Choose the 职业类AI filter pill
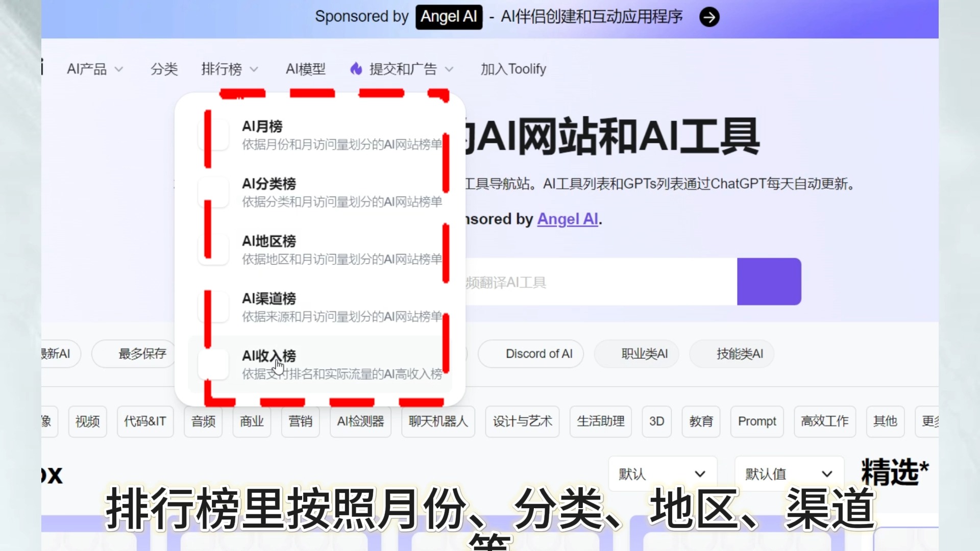The height and width of the screenshot is (551, 980). tap(636, 354)
